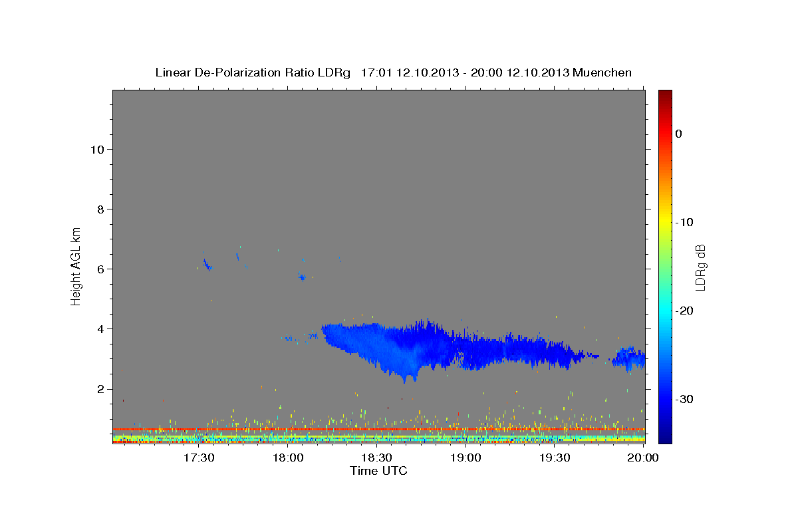This screenshot has height=532, width=798.
Task: Click the 18:30 time tick label
Action: 376,458
